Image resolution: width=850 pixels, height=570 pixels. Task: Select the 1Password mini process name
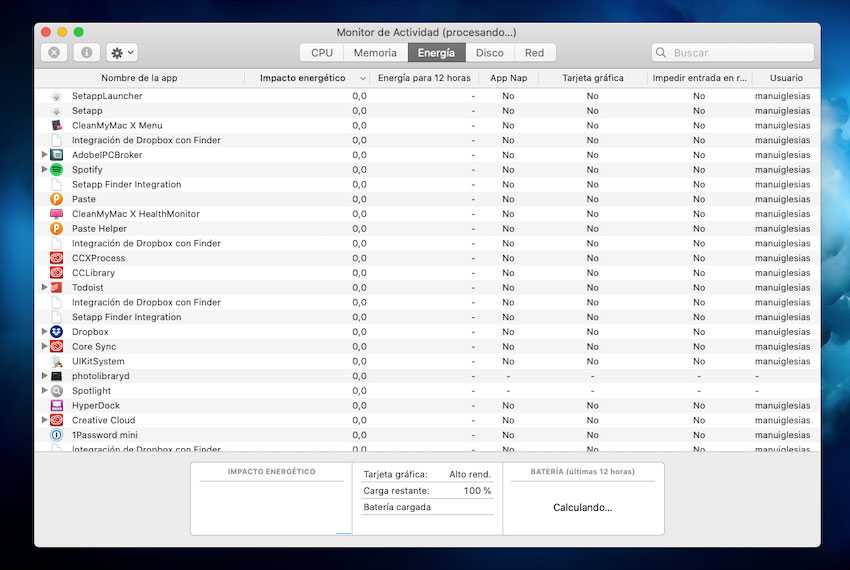[x=105, y=435]
